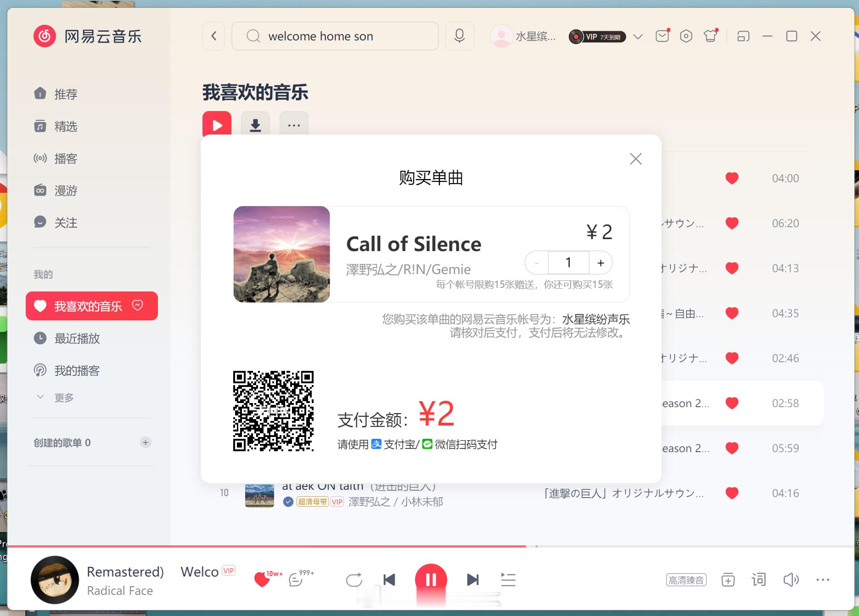Activate the microphone voice search button
859x616 pixels.
(460, 36)
